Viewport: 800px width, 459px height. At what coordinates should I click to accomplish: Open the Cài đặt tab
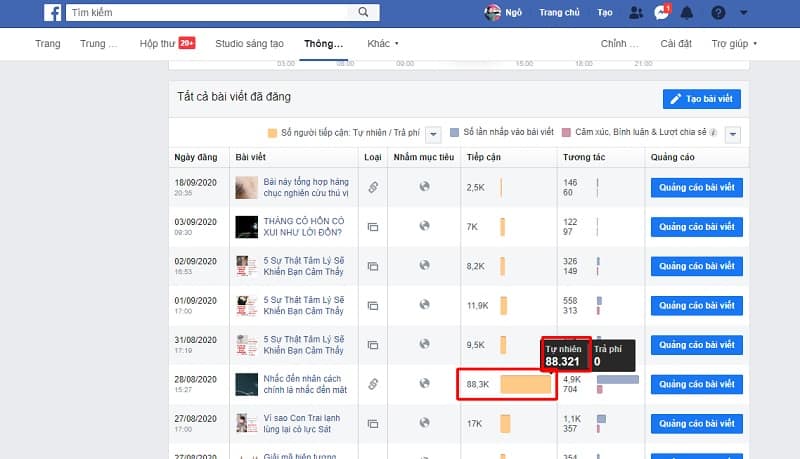coord(676,44)
